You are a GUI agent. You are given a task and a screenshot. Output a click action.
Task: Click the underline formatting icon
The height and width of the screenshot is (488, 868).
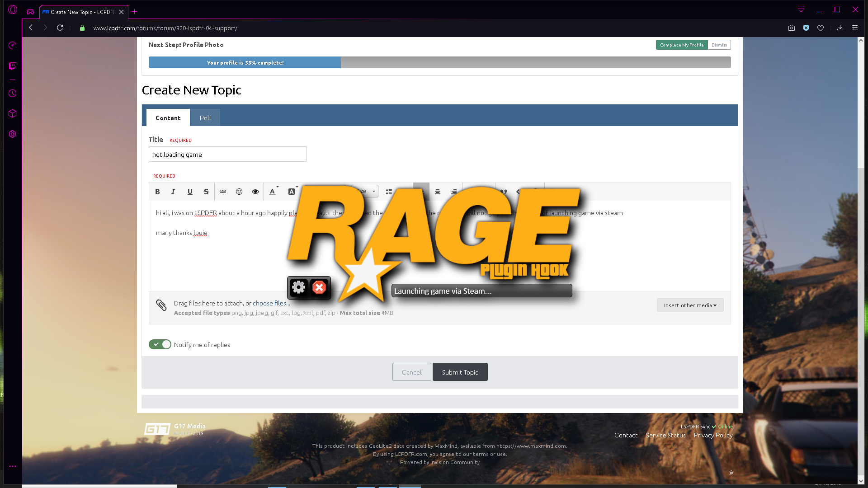[190, 192]
